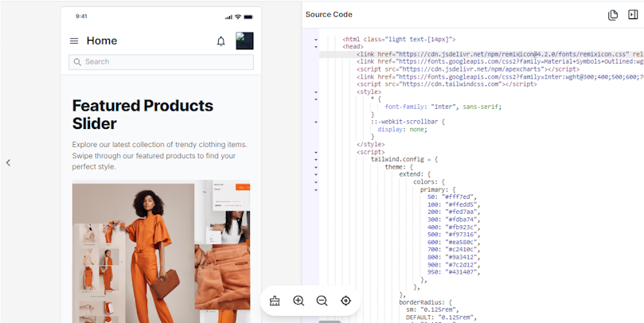
Task: Click the battery icon in the phone status bar
Action: pyautogui.click(x=248, y=17)
